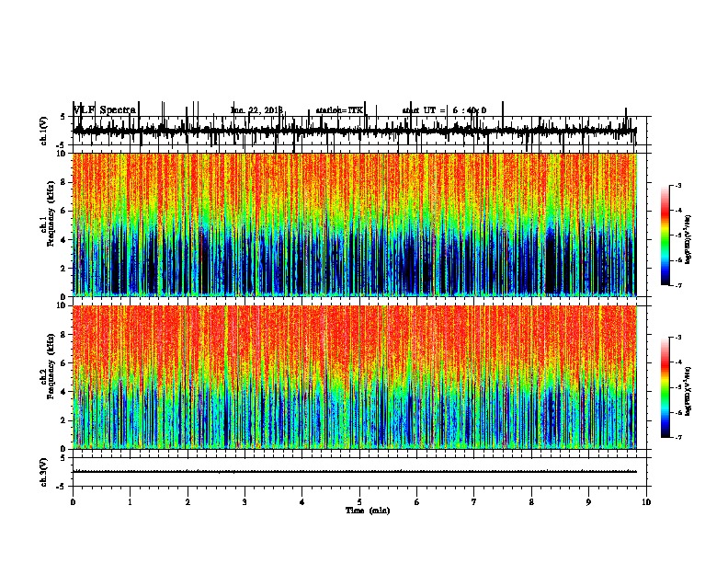Click the "-3" label on ch.1 color bar

[677, 185]
